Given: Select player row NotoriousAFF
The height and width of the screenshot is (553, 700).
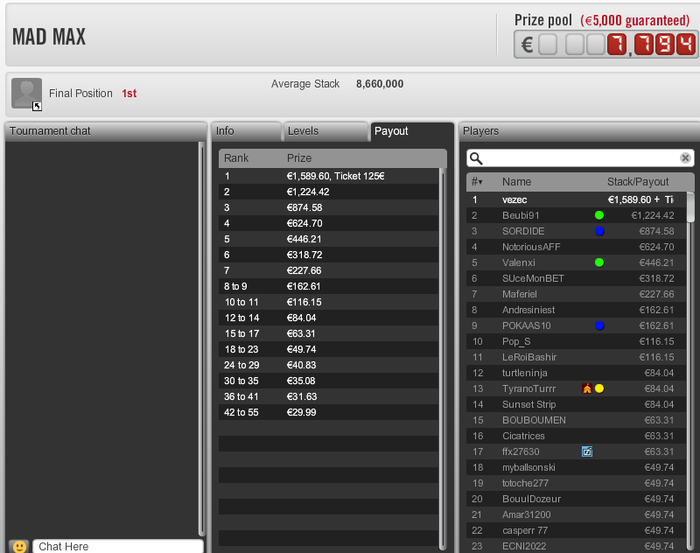Looking at the screenshot, I should 576,247.
